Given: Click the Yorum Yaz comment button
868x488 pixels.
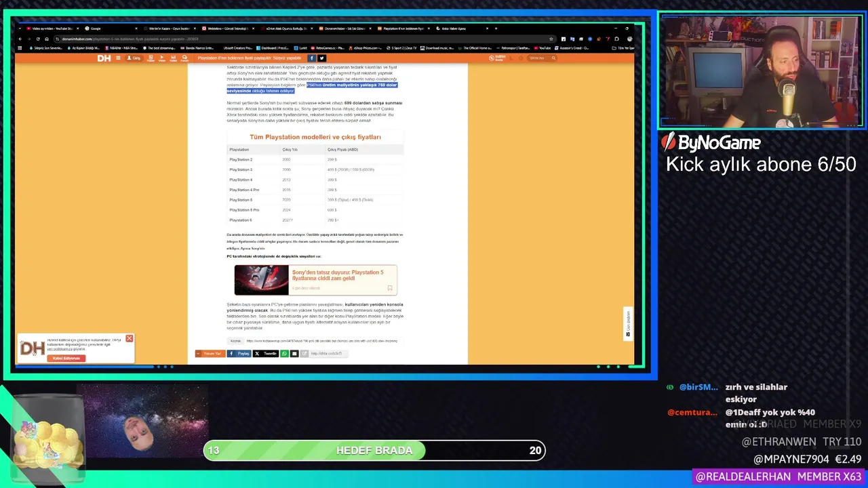Looking at the screenshot, I should (x=210, y=354).
